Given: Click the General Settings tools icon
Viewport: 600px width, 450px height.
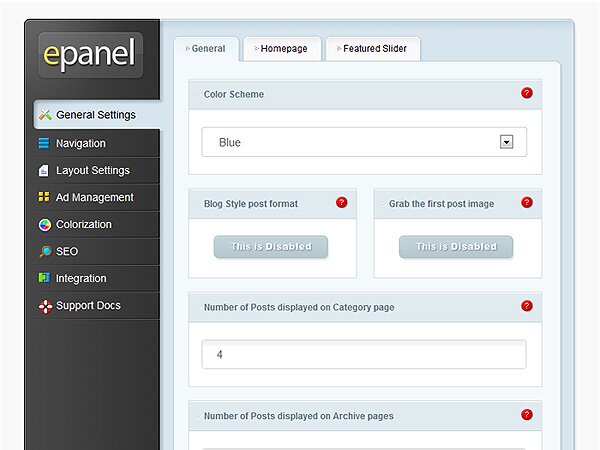Looking at the screenshot, I should click(x=45, y=114).
